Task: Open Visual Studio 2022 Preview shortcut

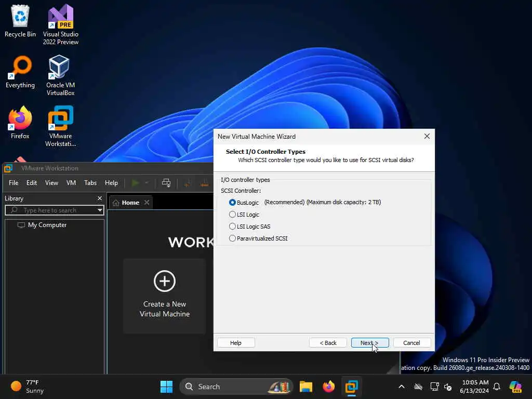Action: point(60,24)
